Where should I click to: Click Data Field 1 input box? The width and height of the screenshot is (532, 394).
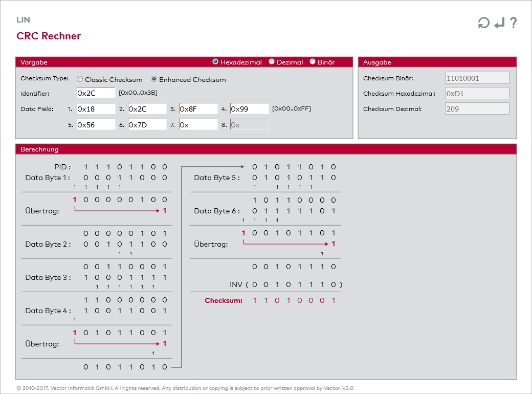(x=96, y=109)
